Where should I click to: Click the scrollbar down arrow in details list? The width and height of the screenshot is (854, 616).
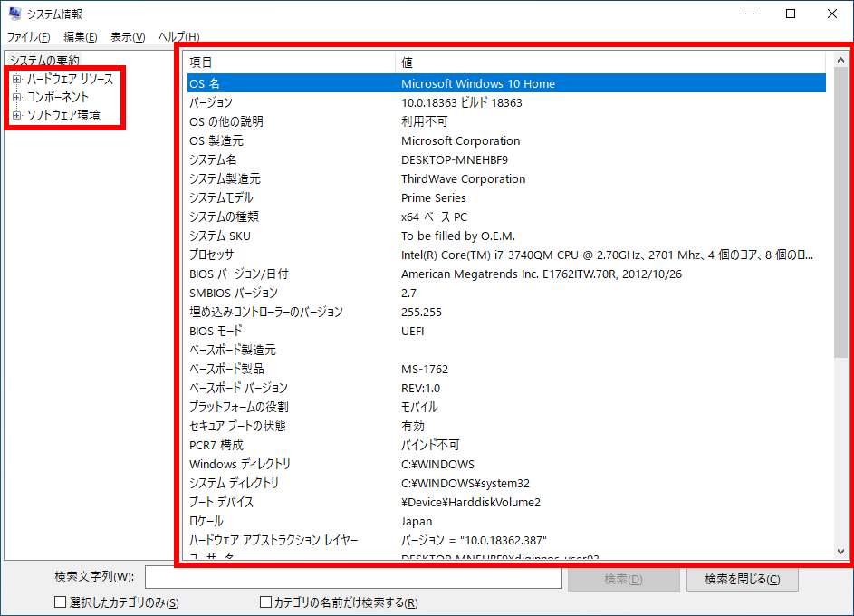point(840,551)
